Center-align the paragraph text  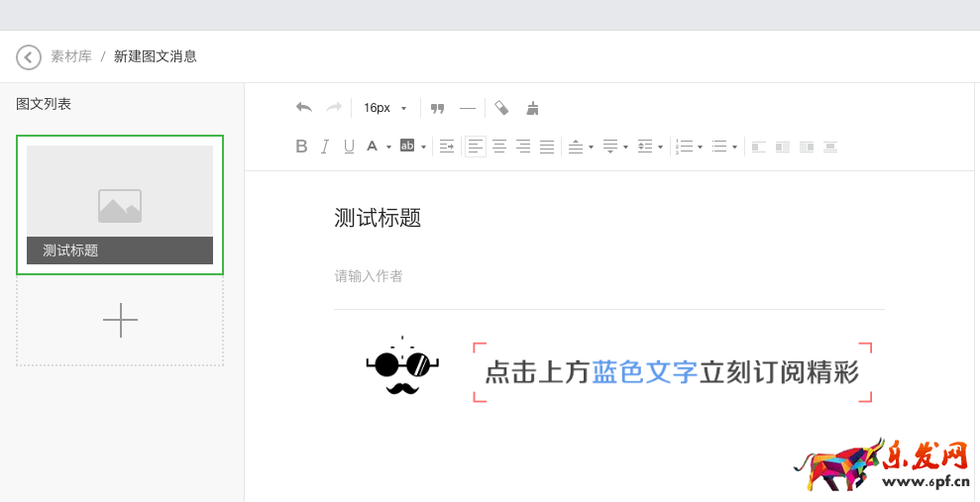[499, 147]
